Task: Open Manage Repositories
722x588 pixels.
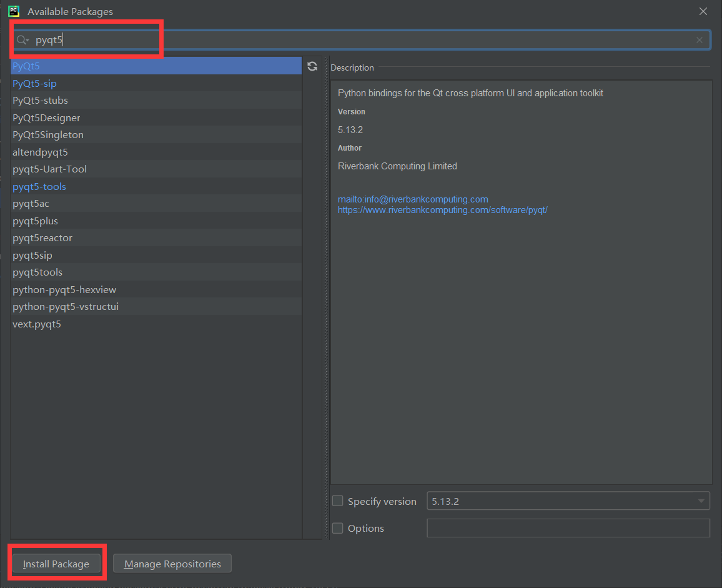Action: 172,564
